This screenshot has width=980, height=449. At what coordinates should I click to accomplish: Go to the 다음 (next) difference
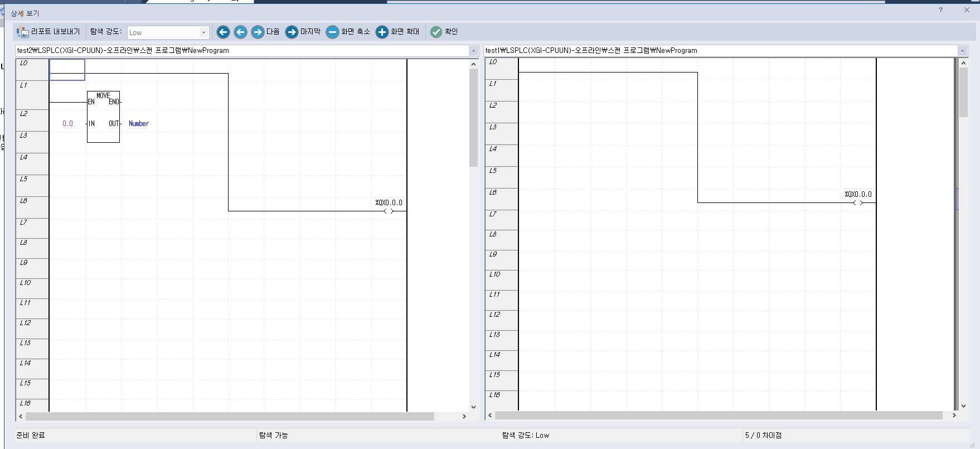click(x=265, y=32)
